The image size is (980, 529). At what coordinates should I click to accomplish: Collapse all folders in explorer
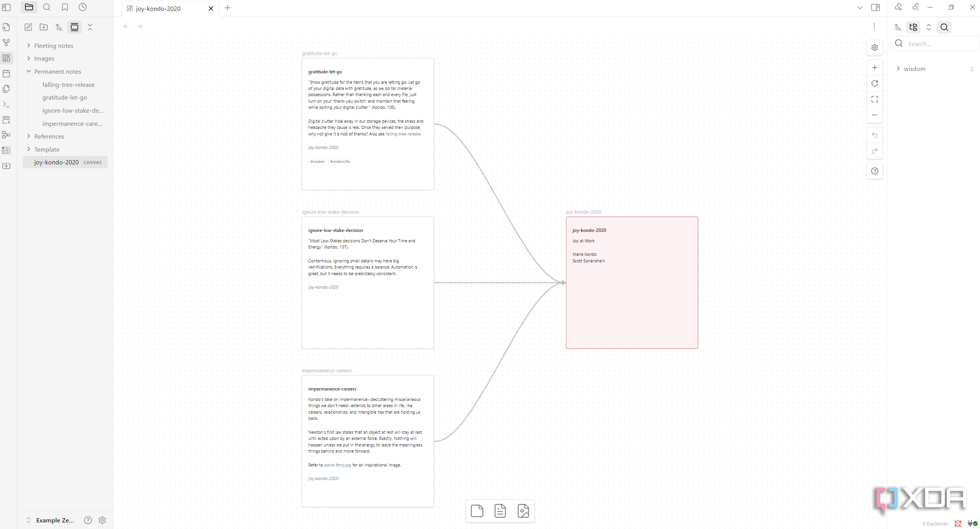click(x=90, y=27)
